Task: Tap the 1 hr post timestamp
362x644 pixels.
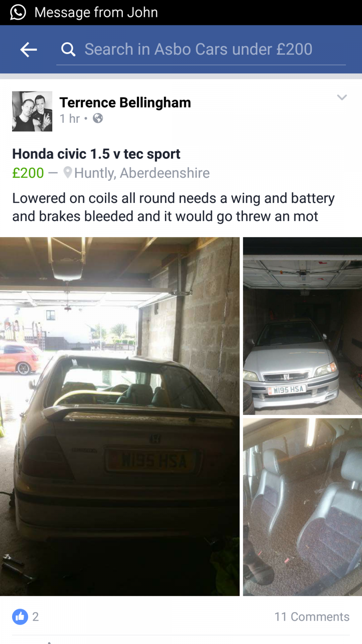Action: (x=70, y=118)
